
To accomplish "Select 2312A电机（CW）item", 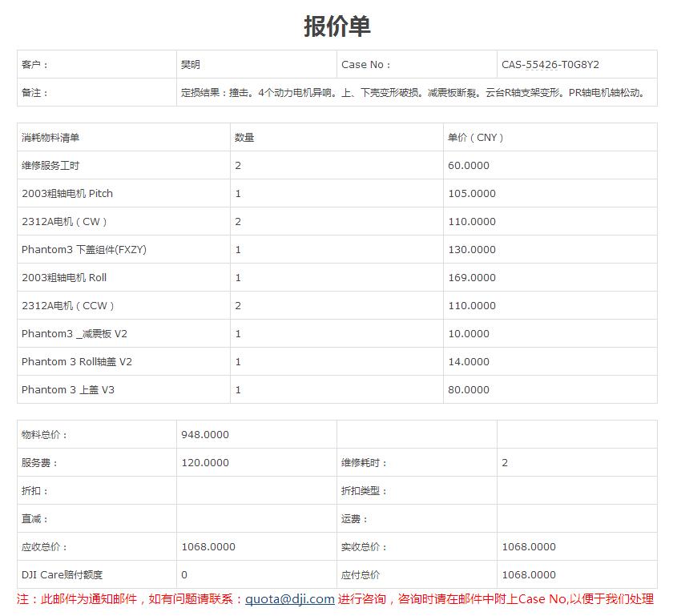I will (64, 222).
